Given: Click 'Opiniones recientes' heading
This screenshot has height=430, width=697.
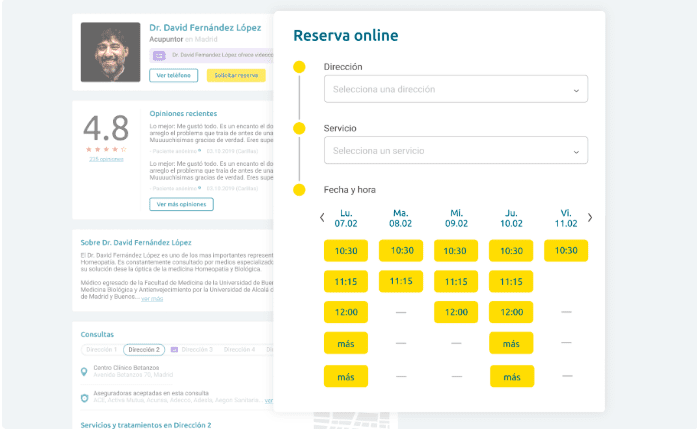Looking at the screenshot, I should 183,113.
